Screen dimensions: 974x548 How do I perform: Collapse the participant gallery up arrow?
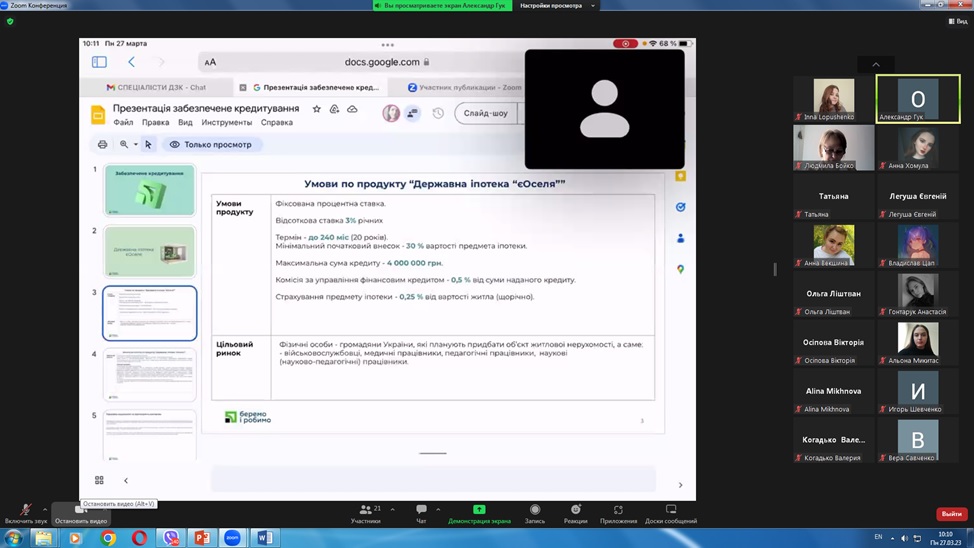pyautogui.click(x=876, y=65)
